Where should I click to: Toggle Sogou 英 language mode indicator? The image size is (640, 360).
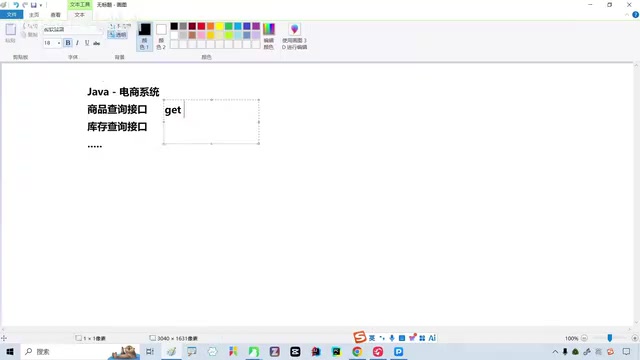[372, 338]
